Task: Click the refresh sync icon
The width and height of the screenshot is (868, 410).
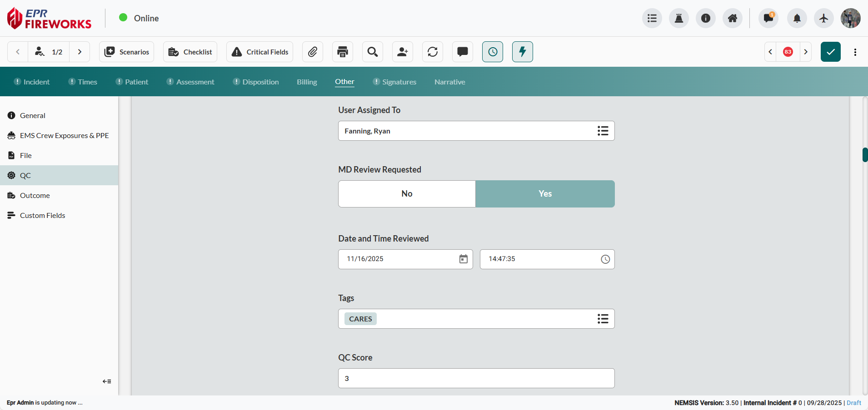Action: [433, 52]
